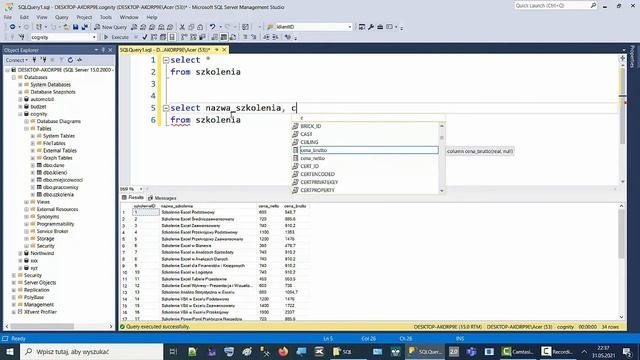This screenshot has width=640, height=360.
Task: Click the Parse query checkmark icon
Action: pos(145,37)
